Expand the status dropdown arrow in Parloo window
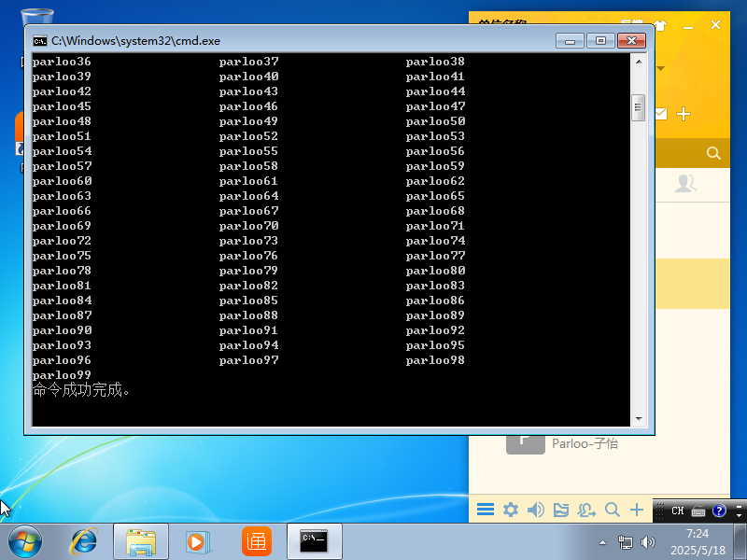Image resolution: width=747 pixels, height=560 pixels. click(660, 68)
